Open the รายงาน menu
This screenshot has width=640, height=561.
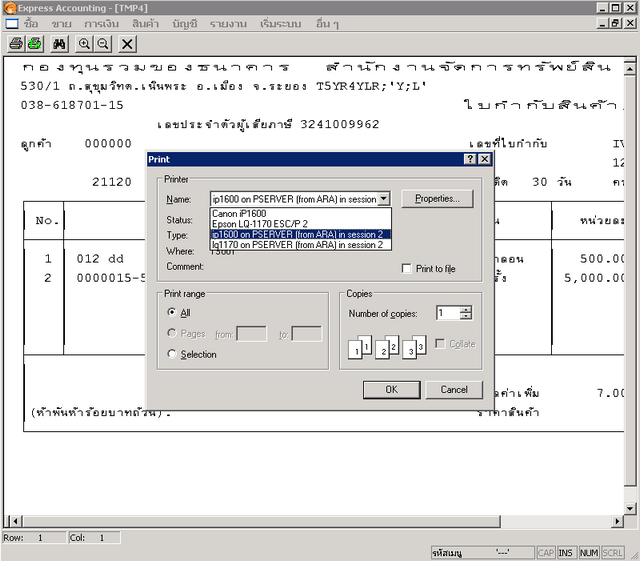coord(228,23)
